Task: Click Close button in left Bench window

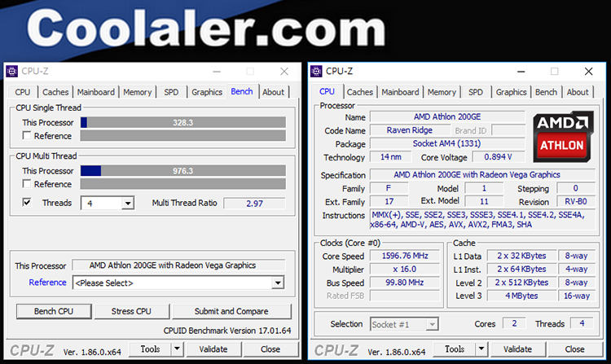Action: 270,349
